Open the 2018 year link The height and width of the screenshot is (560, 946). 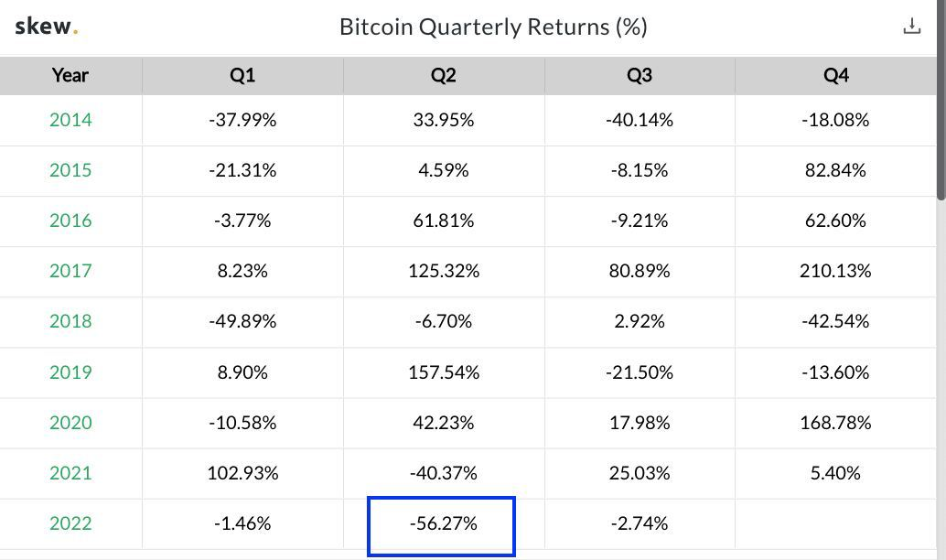[70, 321]
